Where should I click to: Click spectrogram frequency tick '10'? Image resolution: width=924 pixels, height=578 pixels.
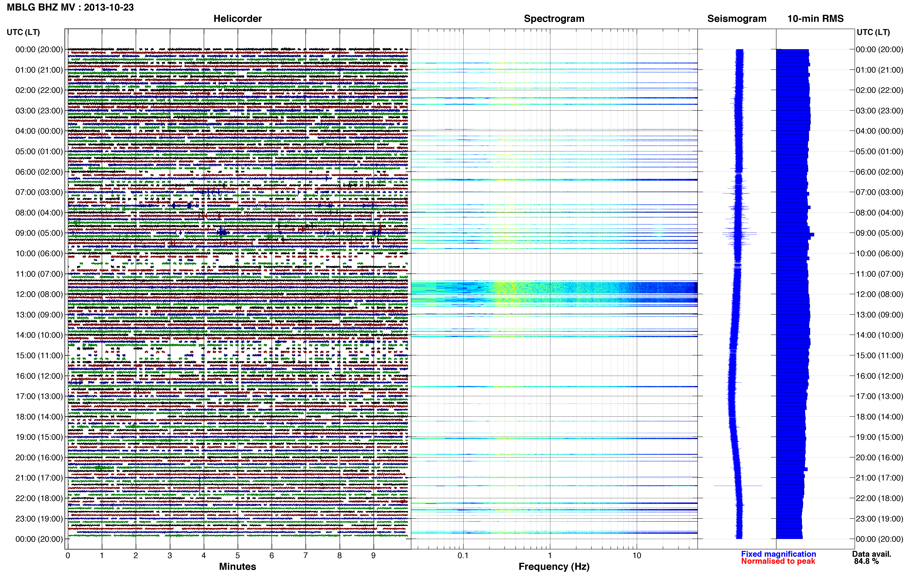tap(636, 555)
